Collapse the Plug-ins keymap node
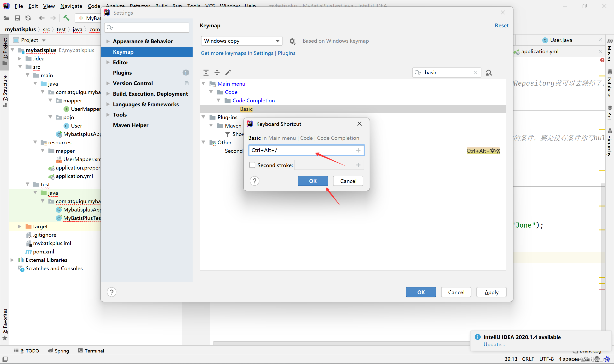 (x=204, y=117)
